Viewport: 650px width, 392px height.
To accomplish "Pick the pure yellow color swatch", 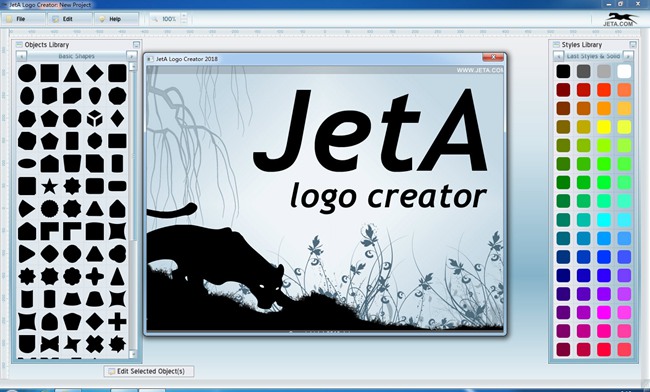I will tap(604, 127).
